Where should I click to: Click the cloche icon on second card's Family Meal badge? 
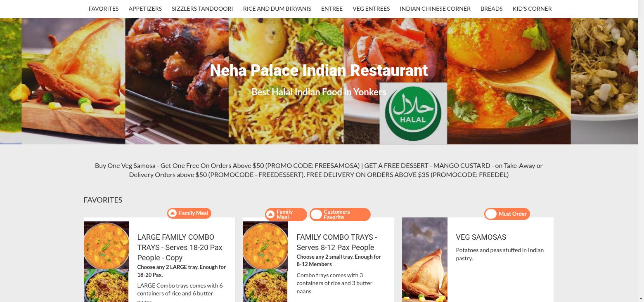pos(271,215)
